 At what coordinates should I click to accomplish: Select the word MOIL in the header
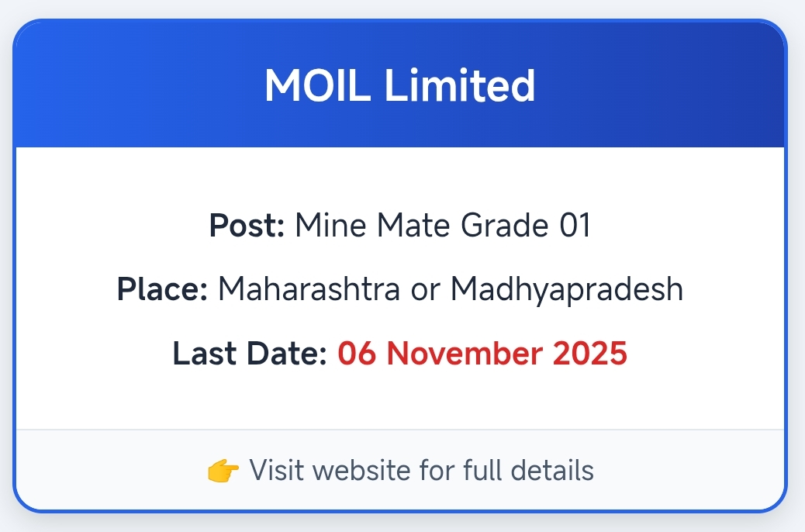(x=320, y=85)
